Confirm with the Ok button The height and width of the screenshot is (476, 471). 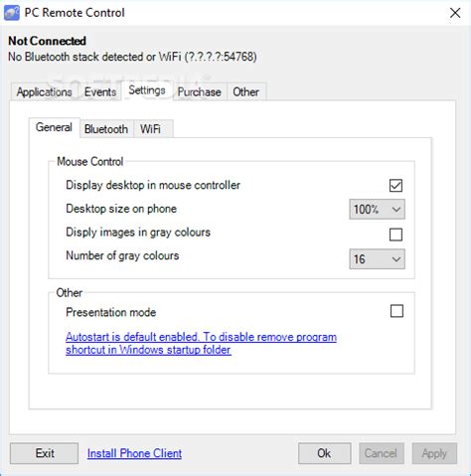pos(324,453)
